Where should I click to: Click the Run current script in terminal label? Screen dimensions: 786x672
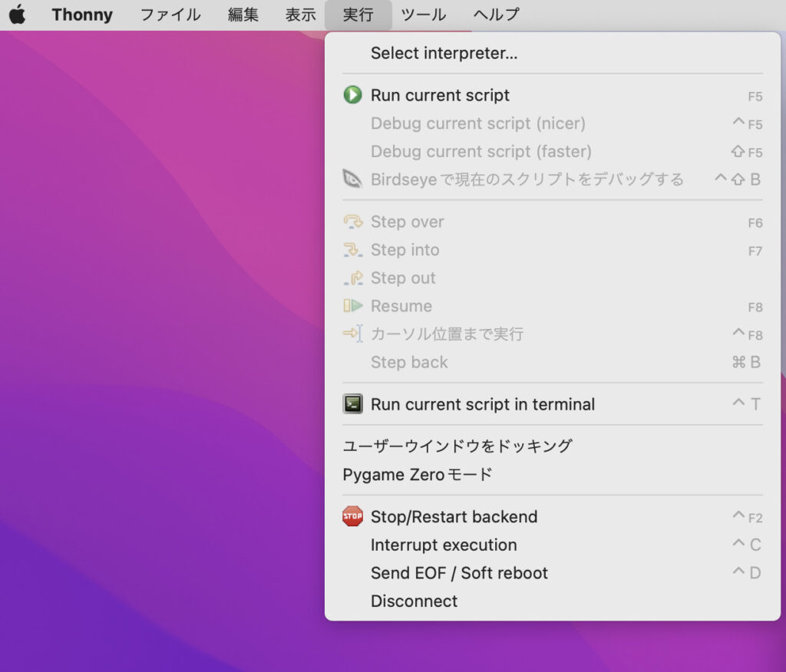(x=483, y=404)
